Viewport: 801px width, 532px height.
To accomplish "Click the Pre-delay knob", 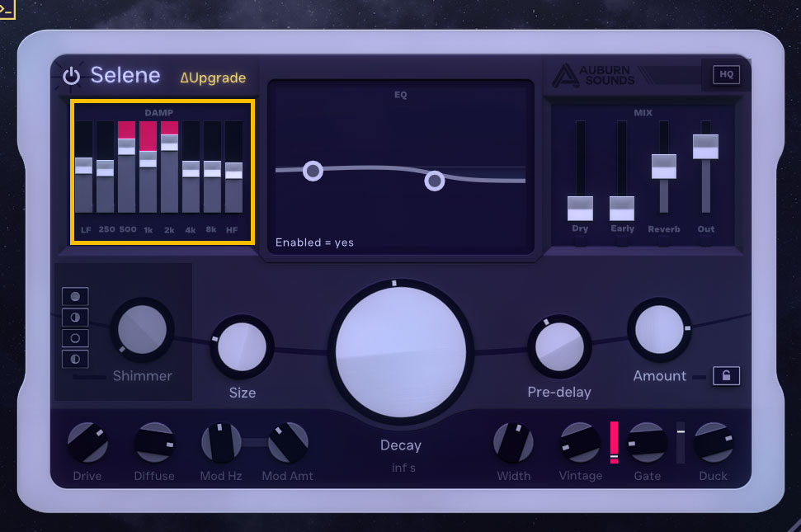I will click(559, 346).
